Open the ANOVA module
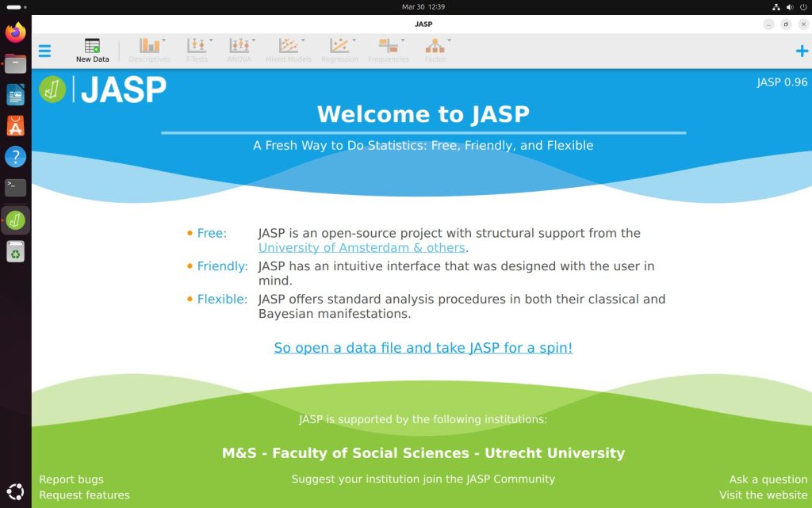 click(x=239, y=51)
